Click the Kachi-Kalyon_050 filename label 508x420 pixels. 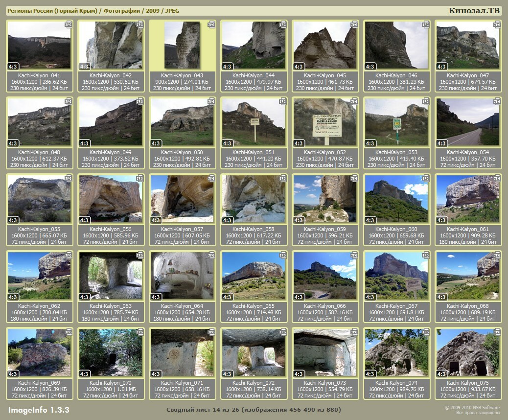coord(182,152)
